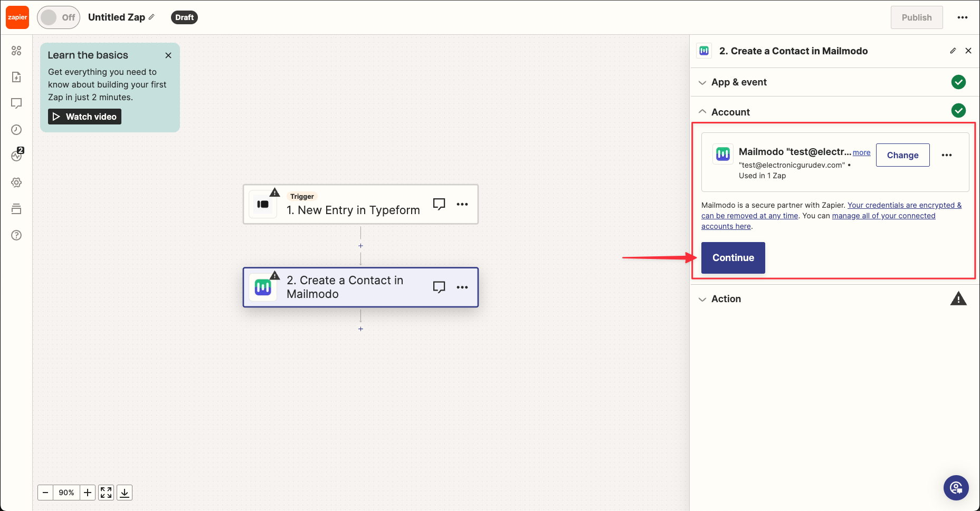Screen dimensions: 980x511
Task: Click Typeform app icon in trigger step
Action: click(x=263, y=204)
